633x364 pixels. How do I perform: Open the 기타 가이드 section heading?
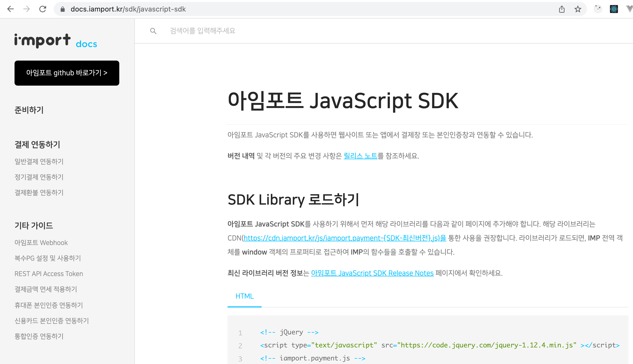point(34,226)
